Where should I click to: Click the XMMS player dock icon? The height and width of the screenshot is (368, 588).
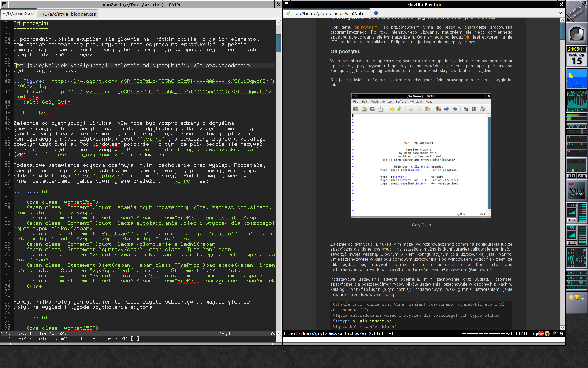point(576,191)
